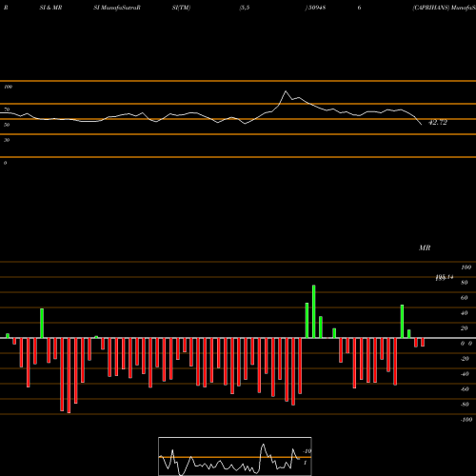This screenshot has width=476, height=476.
Task: Click the RSI axis label 50
Action: 7,125
